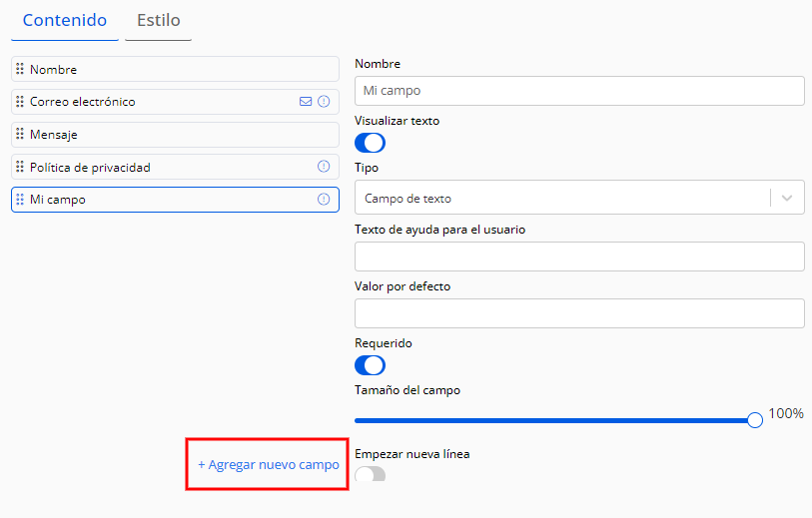Image resolution: width=812 pixels, height=518 pixels.
Task: Click the Tamaño del campo slider handle
Action: [x=755, y=420]
